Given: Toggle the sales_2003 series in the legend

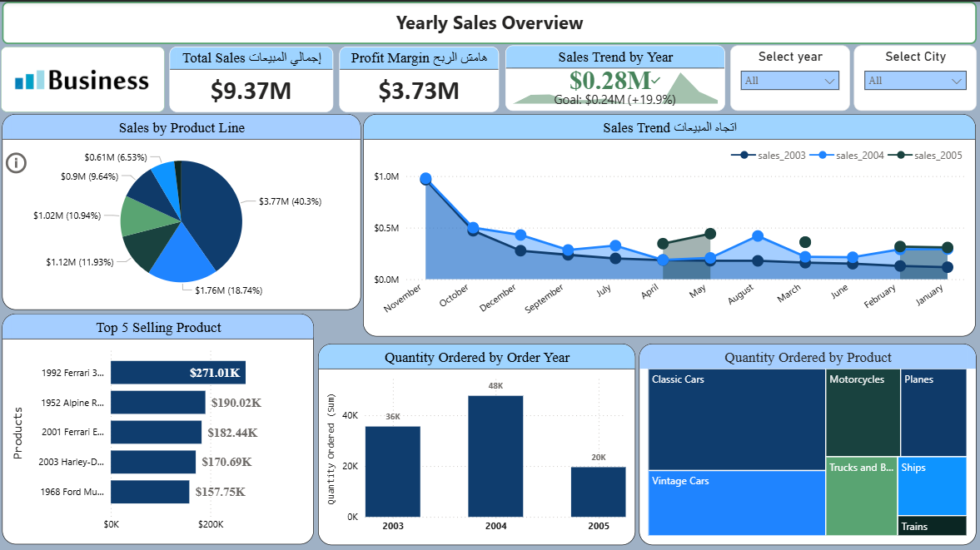Looking at the screenshot, I should [781, 155].
